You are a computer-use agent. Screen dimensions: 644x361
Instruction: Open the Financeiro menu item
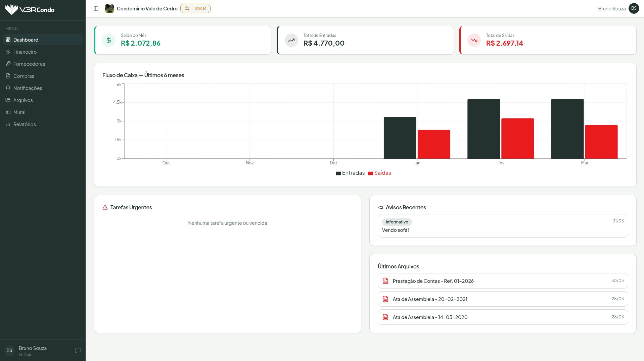[25, 52]
